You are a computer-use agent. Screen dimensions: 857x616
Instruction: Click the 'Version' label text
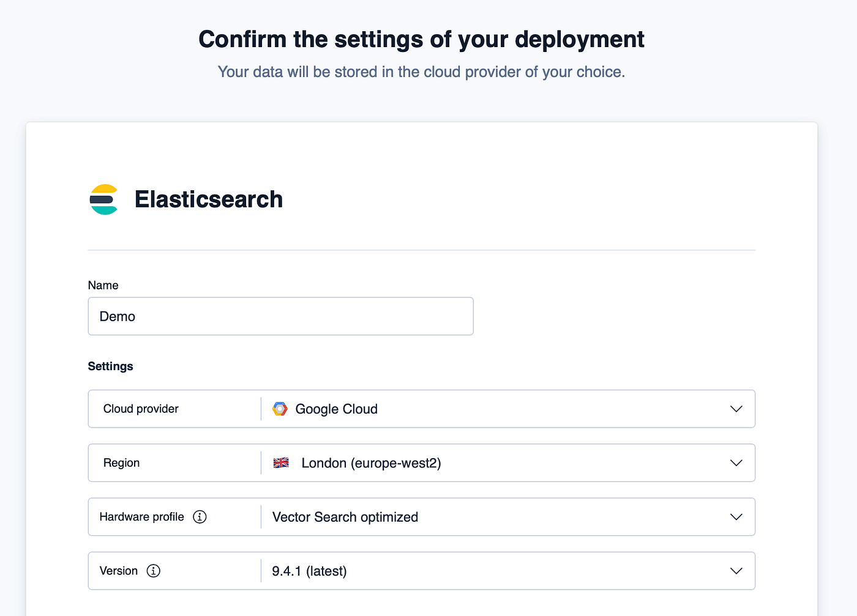pos(119,571)
